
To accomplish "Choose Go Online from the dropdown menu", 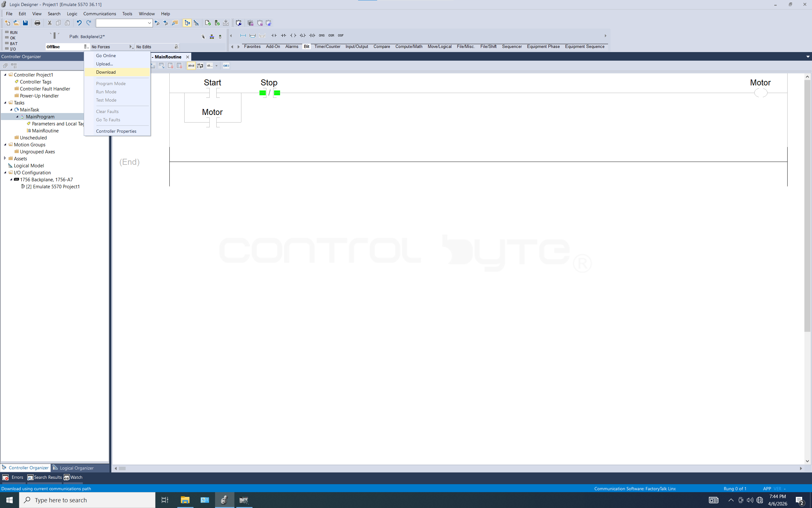I will tap(117, 56).
